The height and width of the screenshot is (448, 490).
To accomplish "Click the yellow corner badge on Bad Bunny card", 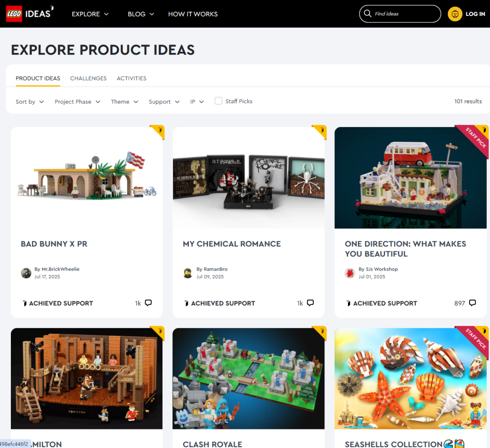I will click(x=158, y=131).
